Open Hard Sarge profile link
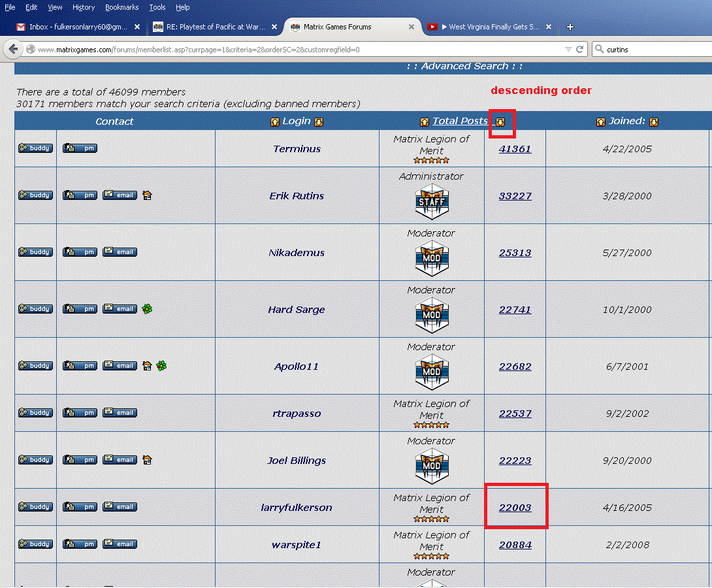 click(x=297, y=310)
